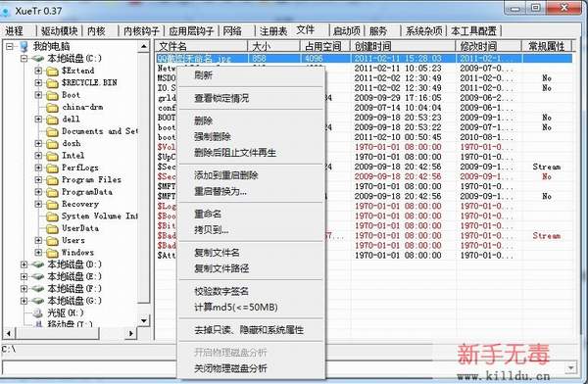Choose 复制文件路径 menu entry
The height and width of the screenshot is (384, 588).
click(x=251, y=268)
